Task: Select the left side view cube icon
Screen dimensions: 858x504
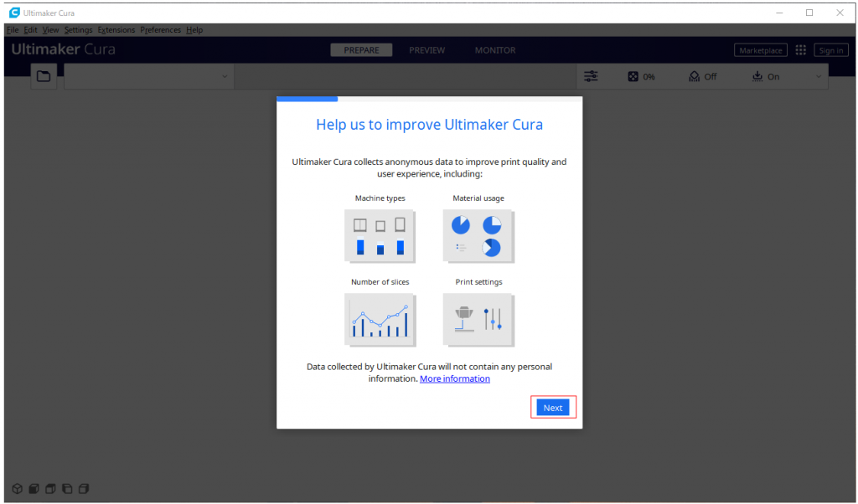Action: (x=67, y=489)
